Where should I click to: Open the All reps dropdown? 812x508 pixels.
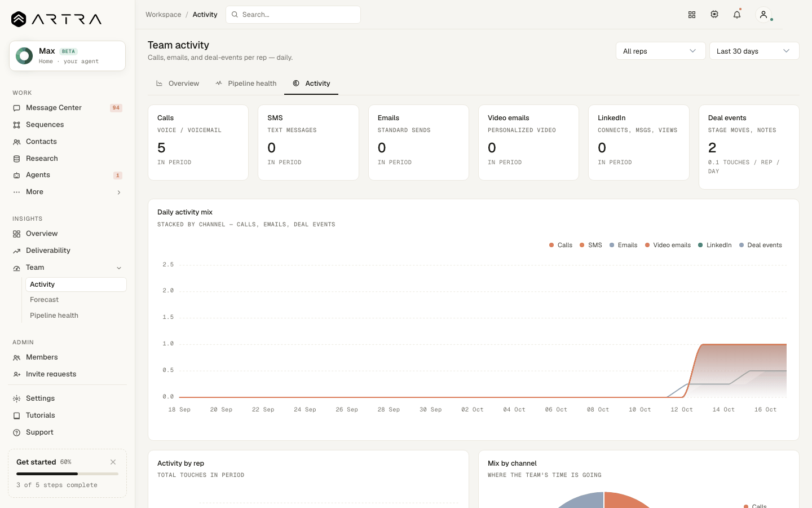pos(660,51)
